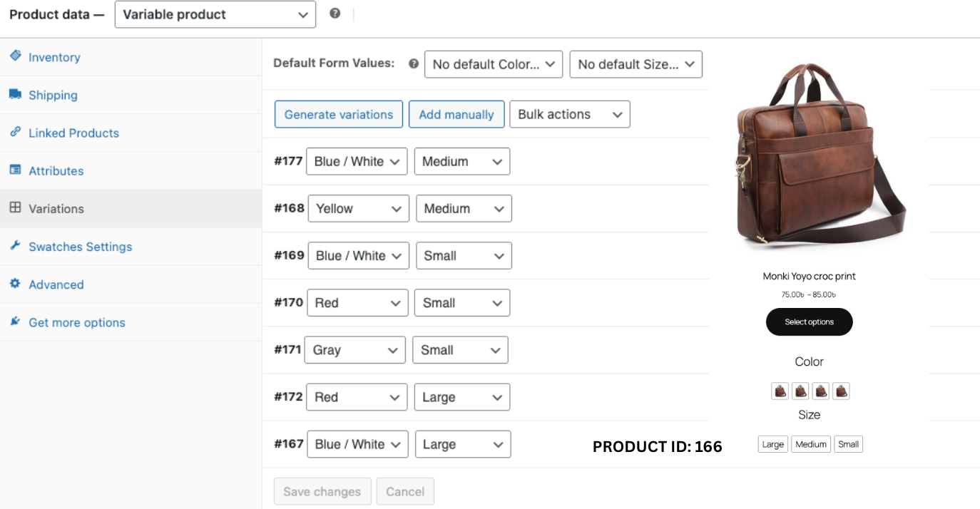Viewport: 980px width, 509px height.
Task: Click the Advanced gear icon
Action: 15,283
